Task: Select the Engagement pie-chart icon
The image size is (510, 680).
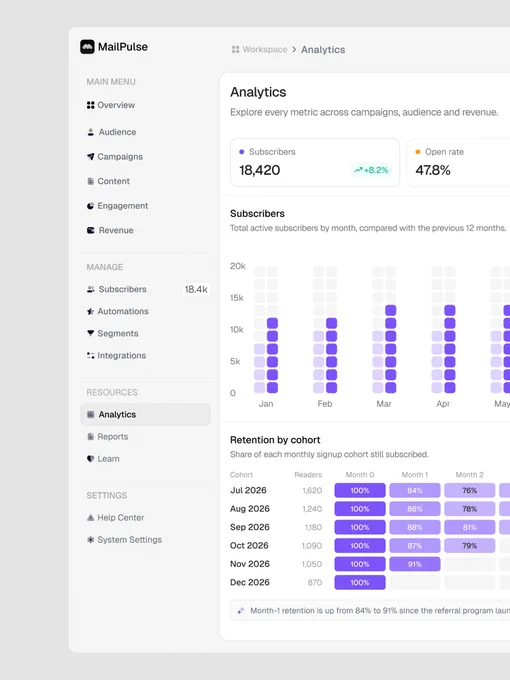Action: coord(90,206)
